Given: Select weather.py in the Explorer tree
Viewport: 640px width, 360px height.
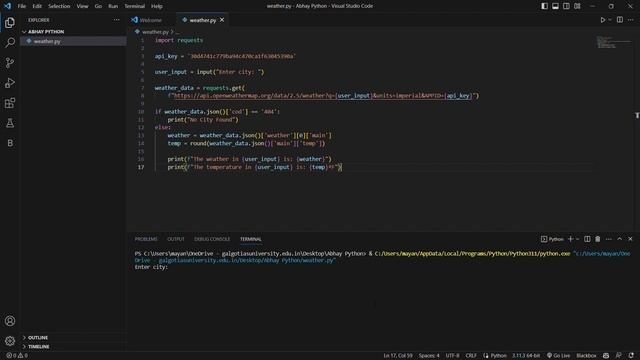Looking at the screenshot, I should coord(73,41).
